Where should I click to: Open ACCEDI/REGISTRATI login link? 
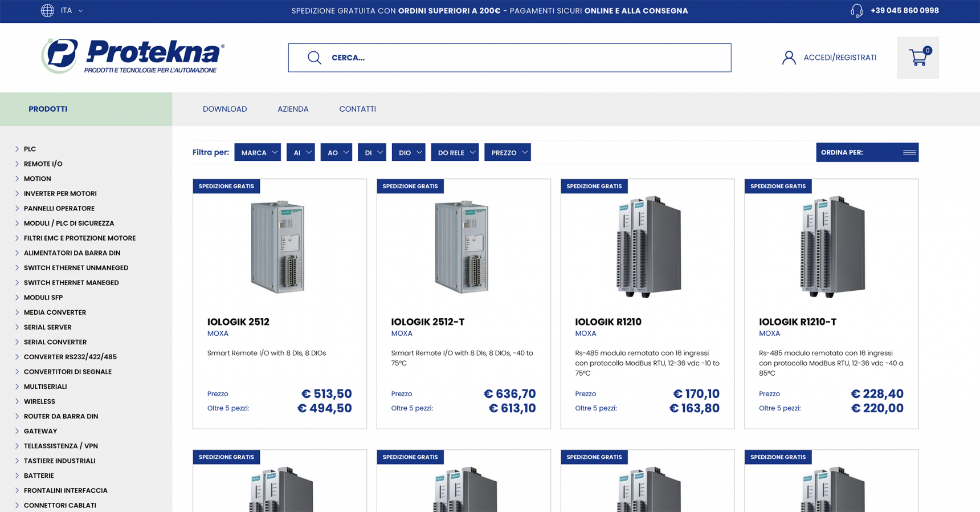pos(839,58)
